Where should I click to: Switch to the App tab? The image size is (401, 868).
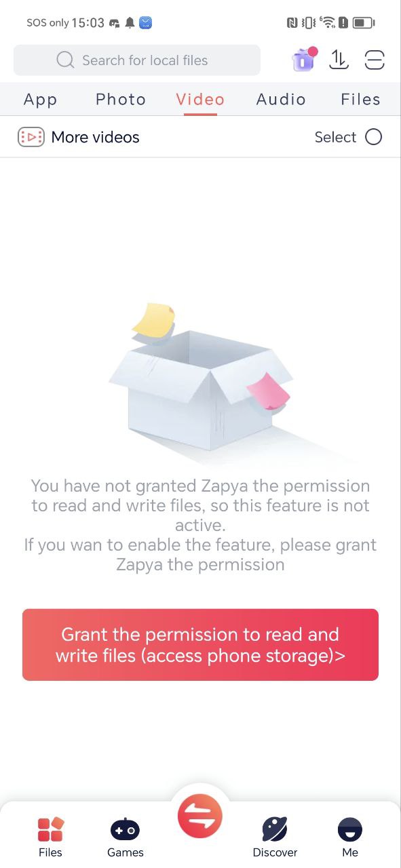click(x=41, y=99)
